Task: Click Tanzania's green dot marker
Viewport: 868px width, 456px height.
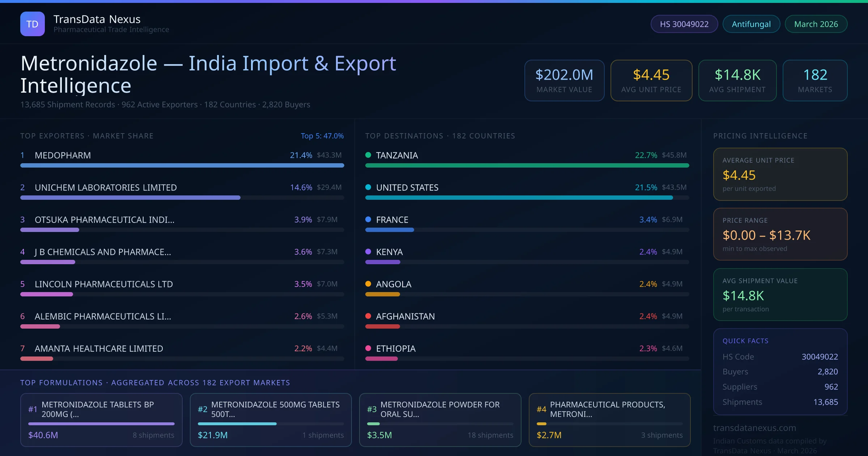Action: pos(368,155)
